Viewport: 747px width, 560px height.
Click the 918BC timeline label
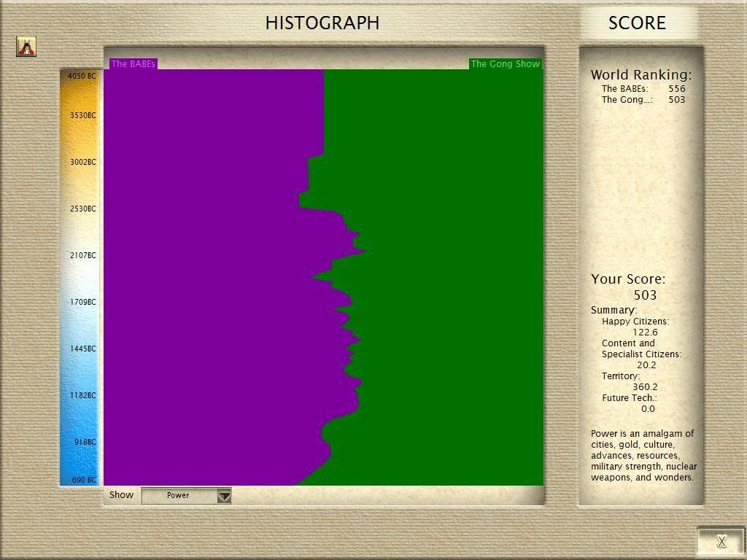coord(85,442)
